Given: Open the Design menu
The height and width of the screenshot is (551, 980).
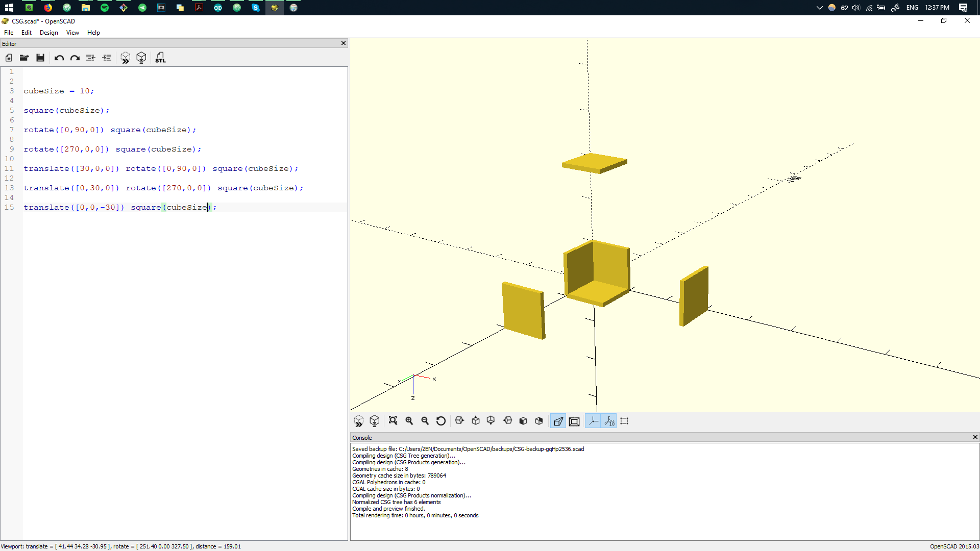Looking at the screenshot, I should (49, 33).
